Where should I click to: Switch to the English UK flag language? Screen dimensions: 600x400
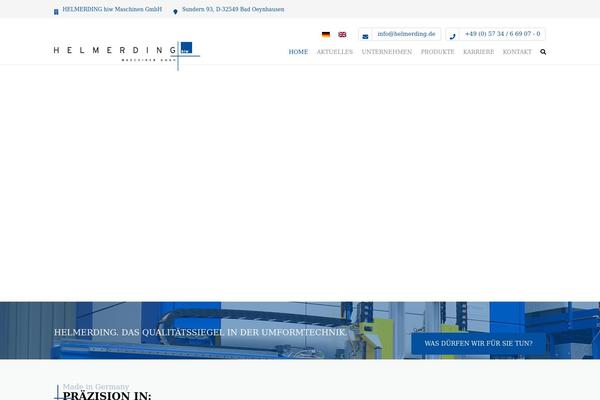(342, 34)
